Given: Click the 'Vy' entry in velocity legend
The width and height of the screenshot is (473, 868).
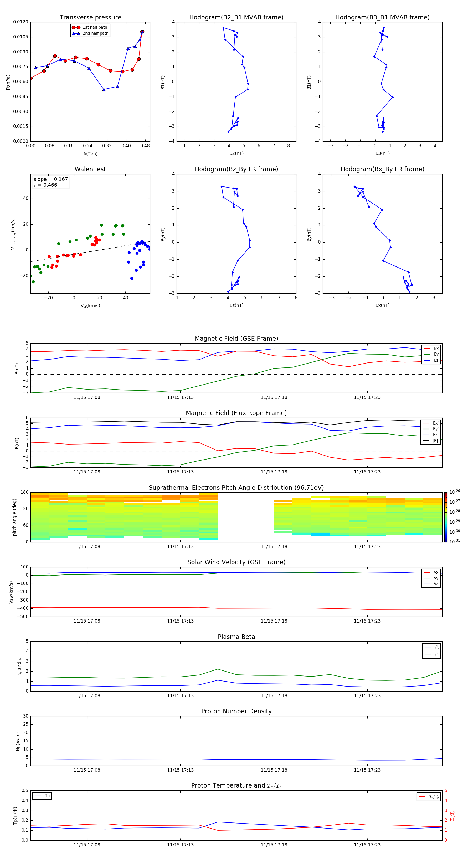Looking at the screenshot, I should 431,578.
